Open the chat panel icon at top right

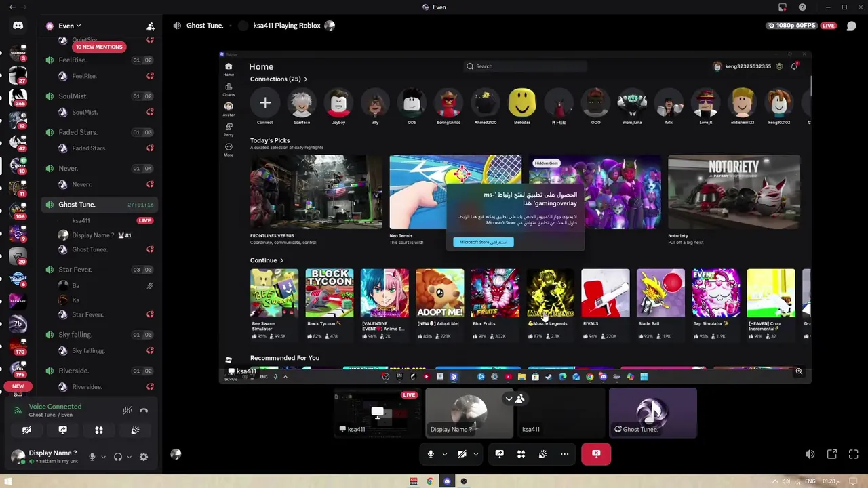pyautogui.click(x=852, y=26)
